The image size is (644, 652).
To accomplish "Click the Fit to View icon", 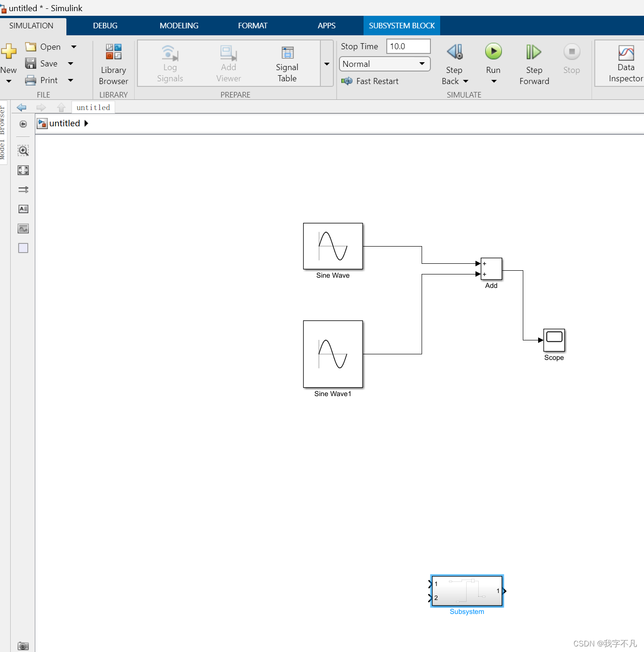I will pyautogui.click(x=23, y=170).
